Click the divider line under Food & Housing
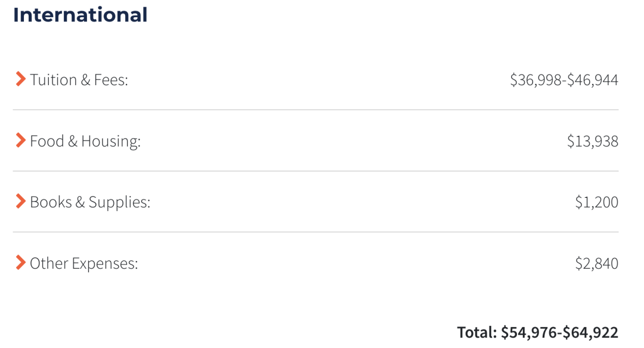644x348 pixels. click(315, 170)
